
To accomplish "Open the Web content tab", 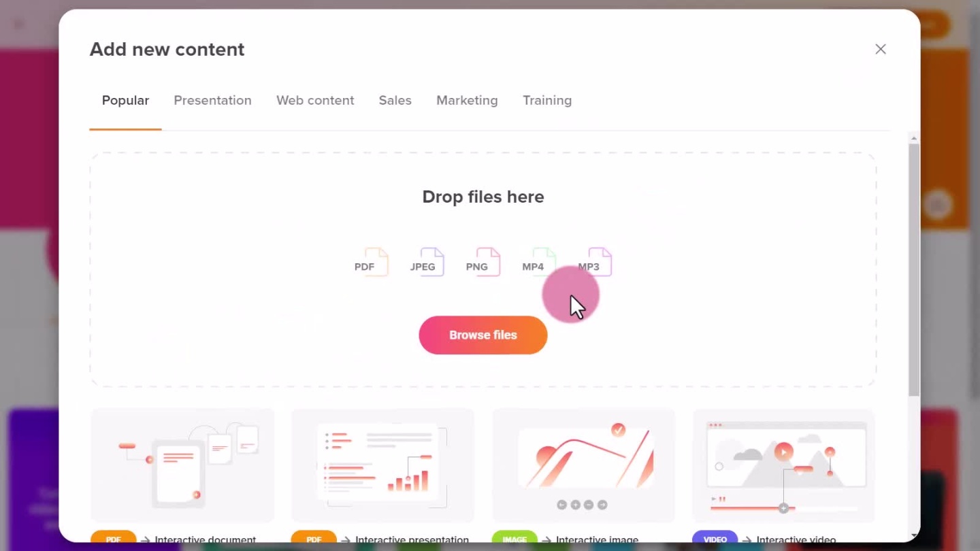I will [x=315, y=101].
